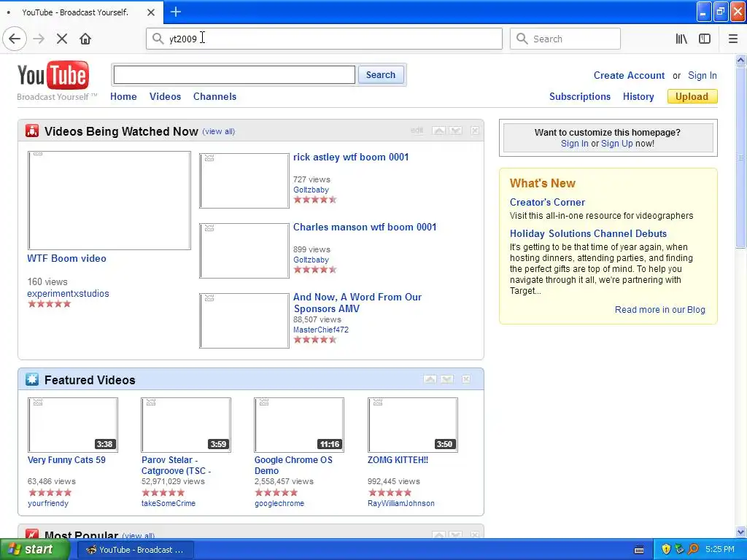Stop loading the page with X button
Image resolution: width=747 pixels, height=560 pixels.
pos(62,39)
